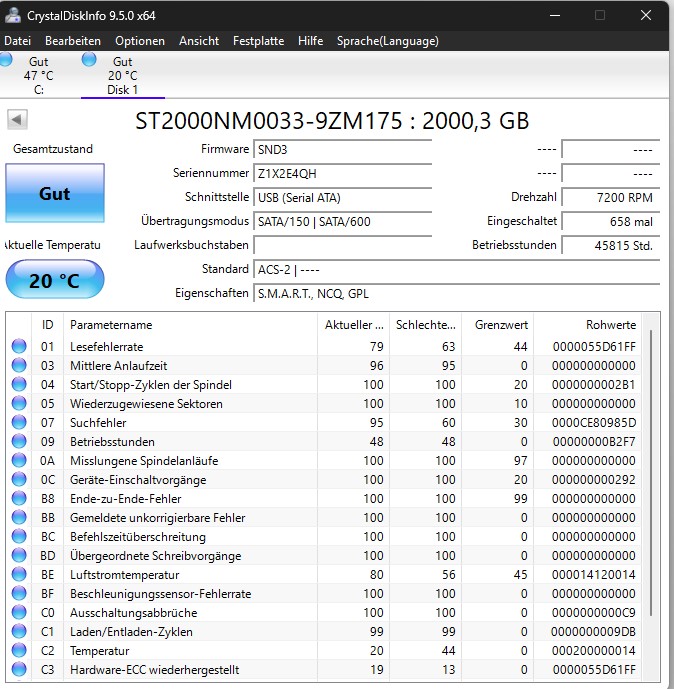Click status orb for Suchfehler row
The width and height of the screenshot is (674, 689).
coord(19,422)
